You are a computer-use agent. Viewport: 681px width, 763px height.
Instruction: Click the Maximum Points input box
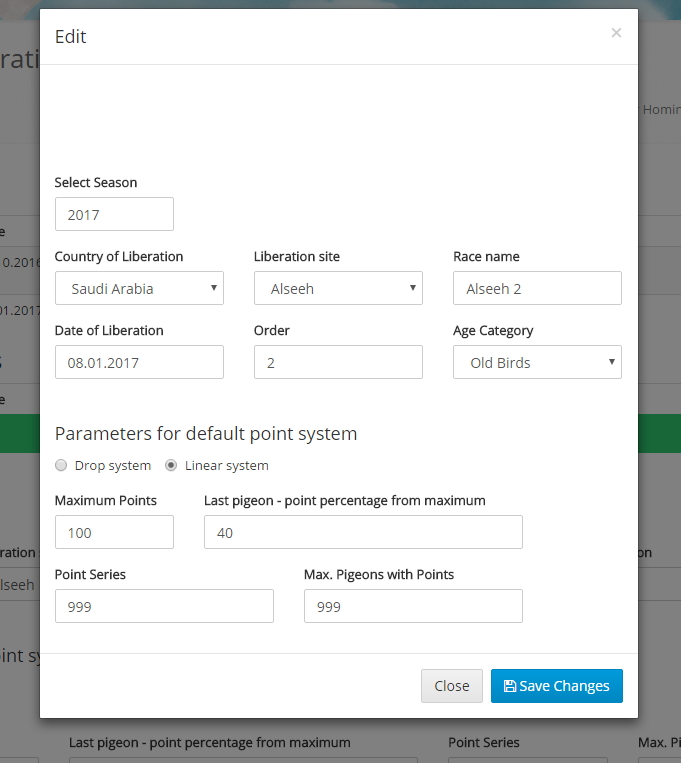click(x=114, y=532)
